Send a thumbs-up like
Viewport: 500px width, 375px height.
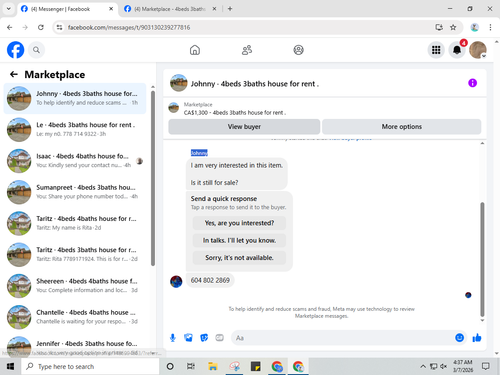tap(477, 338)
